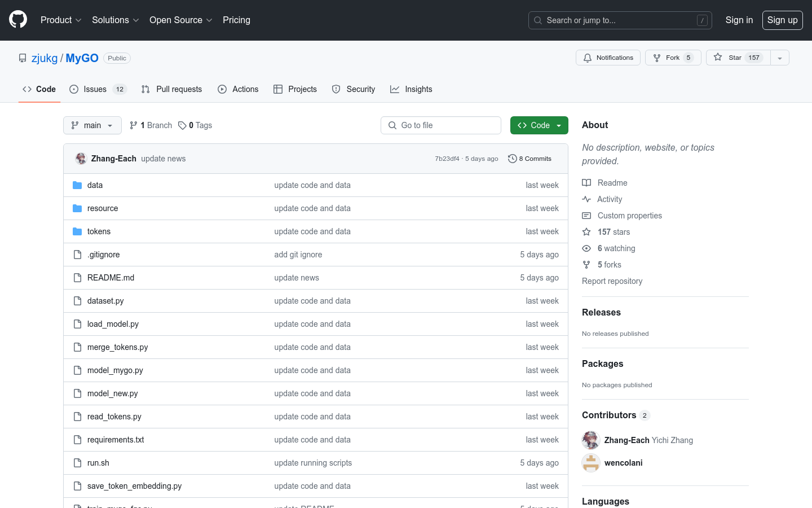This screenshot has height=508, width=812.
Task: Open the run.sh file link
Action: [x=98, y=463]
